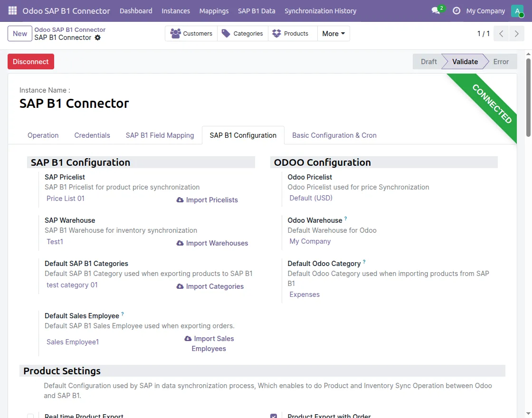
Task: Toggle Product Export with Order checkbox
Action: (274, 416)
